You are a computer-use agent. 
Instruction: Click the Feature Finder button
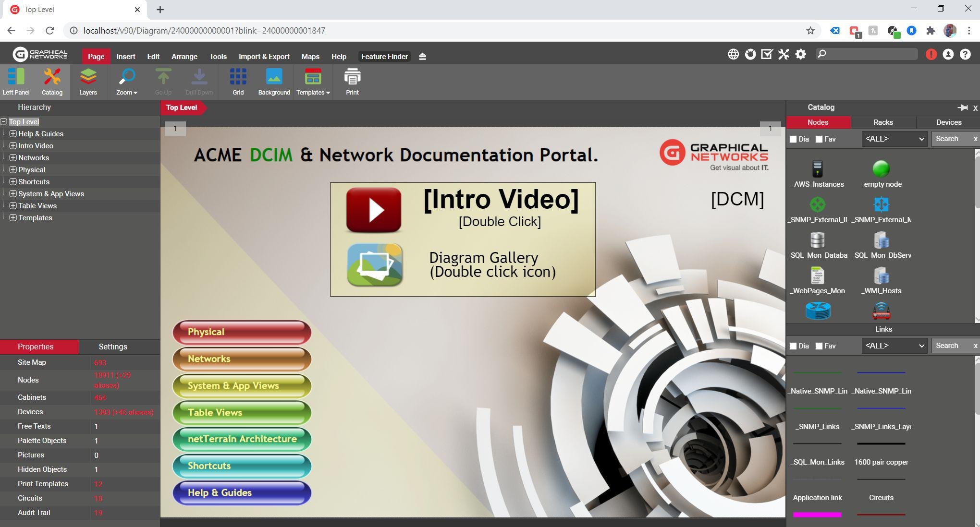pos(384,57)
